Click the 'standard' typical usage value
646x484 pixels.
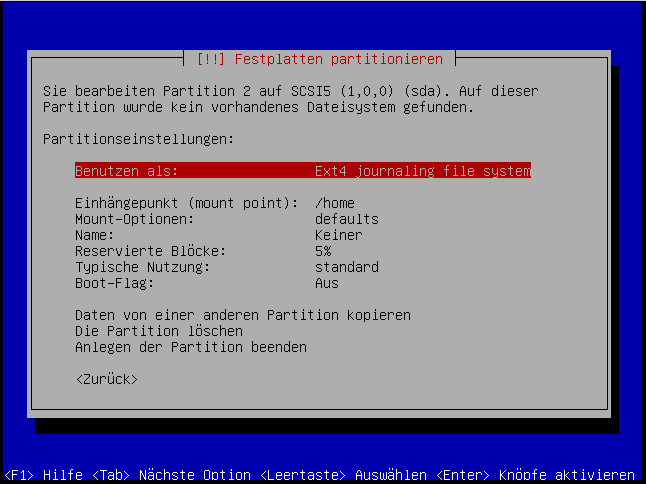coord(346,267)
